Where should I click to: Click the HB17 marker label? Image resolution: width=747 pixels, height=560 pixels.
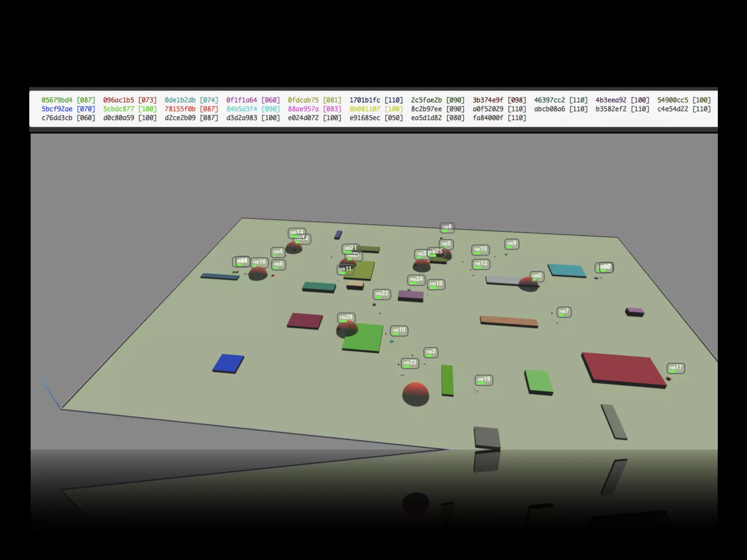tap(676, 368)
